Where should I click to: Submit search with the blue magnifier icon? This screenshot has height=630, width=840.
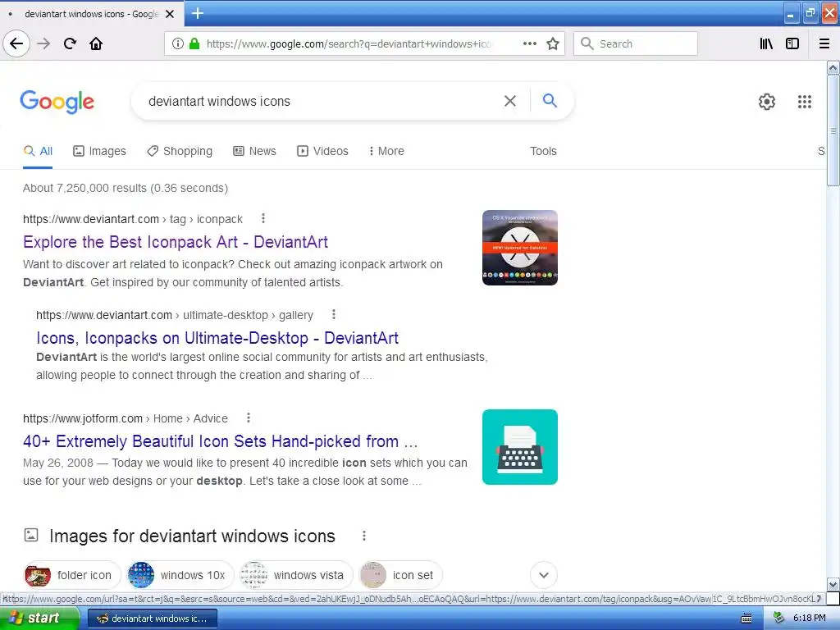click(x=550, y=100)
